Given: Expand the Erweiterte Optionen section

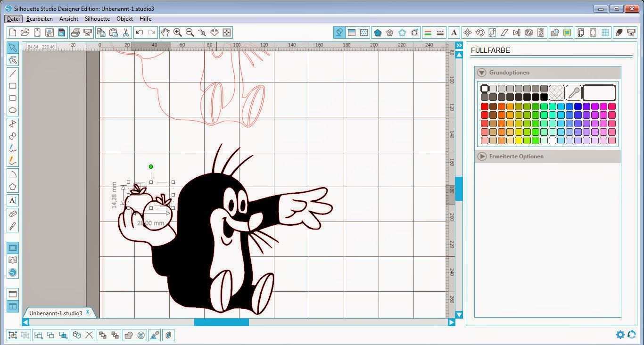Looking at the screenshot, I should 481,156.
